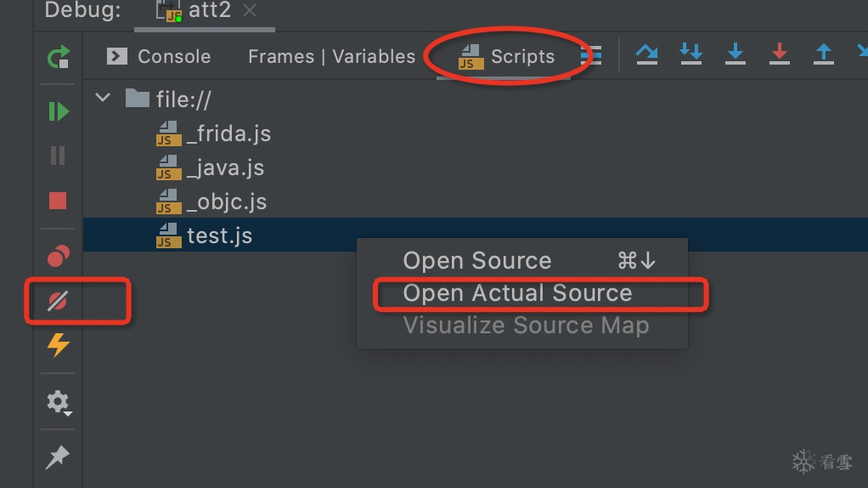Select the Scripts tab
This screenshot has width=868, height=488.
coord(506,57)
